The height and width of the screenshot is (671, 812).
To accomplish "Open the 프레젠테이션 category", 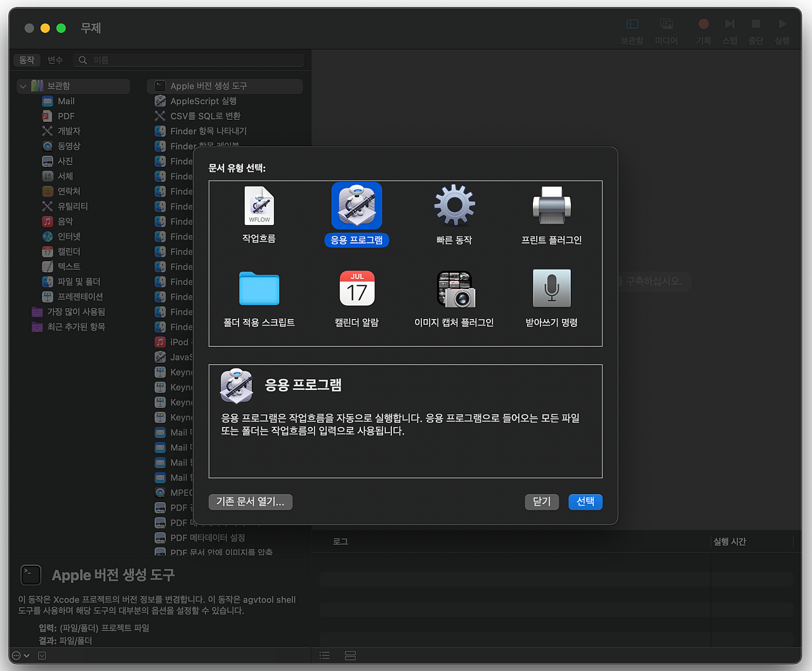I will [80, 297].
